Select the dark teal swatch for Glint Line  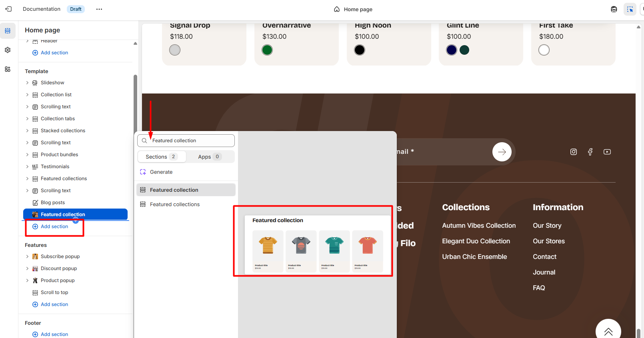click(x=464, y=50)
